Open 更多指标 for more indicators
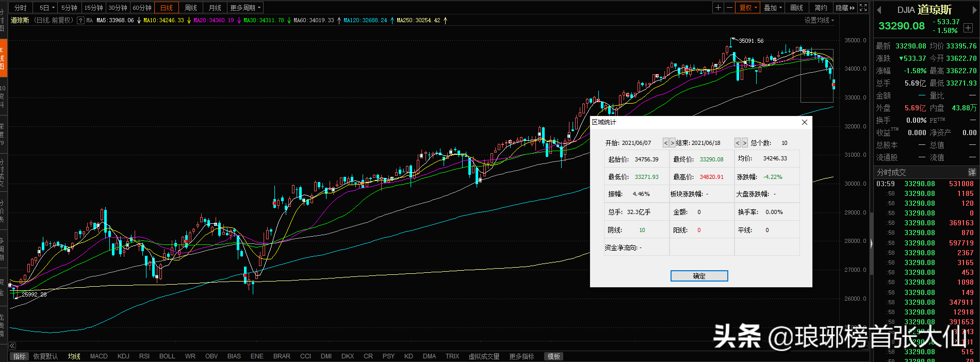 click(521, 356)
